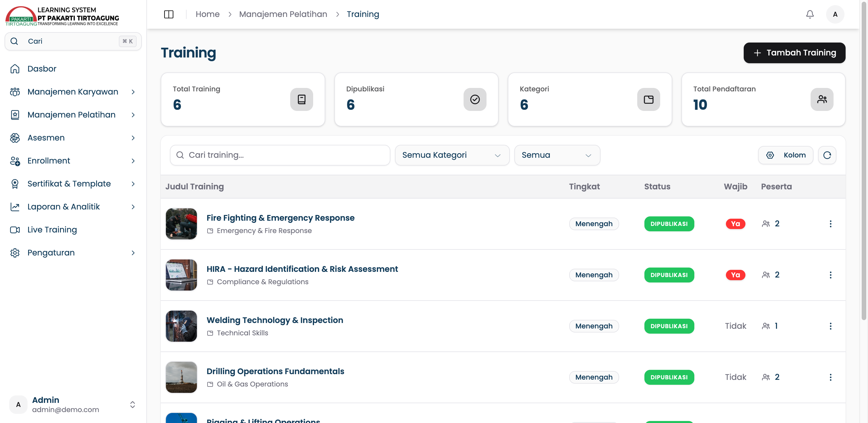Expand Laporan & Analitik submenu chevron
The height and width of the screenshot is (423, 868).
[x=133, y=207]
